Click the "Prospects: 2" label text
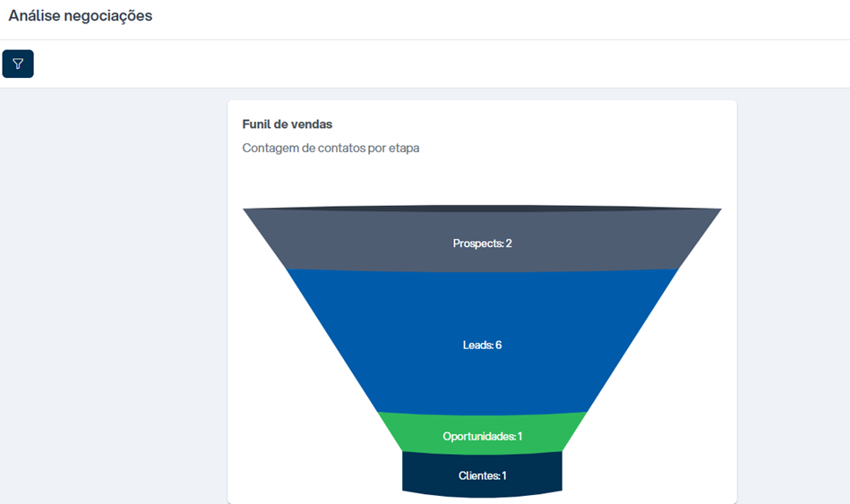The image size is (850, 504). (482, 243)
